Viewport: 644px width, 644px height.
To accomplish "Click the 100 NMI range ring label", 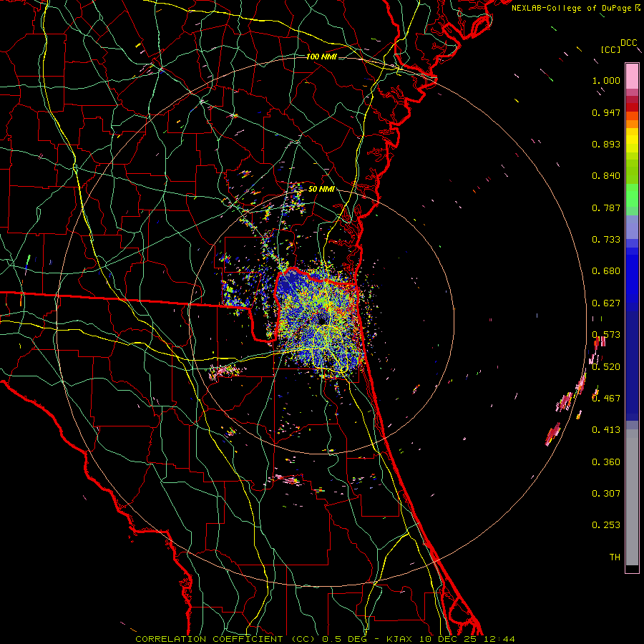I will (321, 57).
